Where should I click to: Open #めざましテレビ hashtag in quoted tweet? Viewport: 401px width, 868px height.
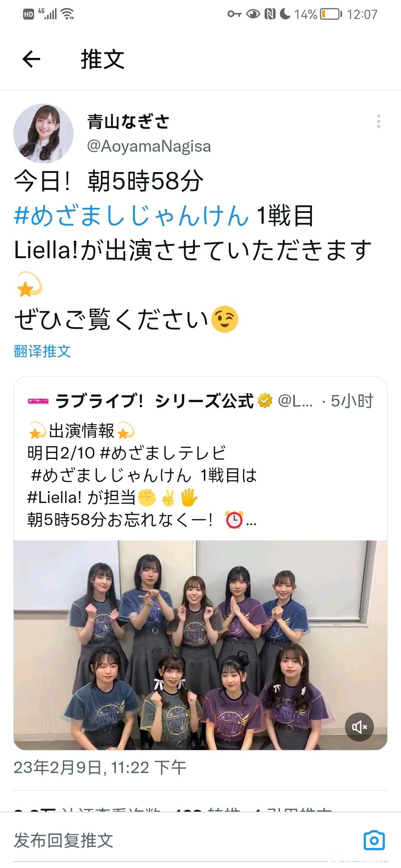163,453
